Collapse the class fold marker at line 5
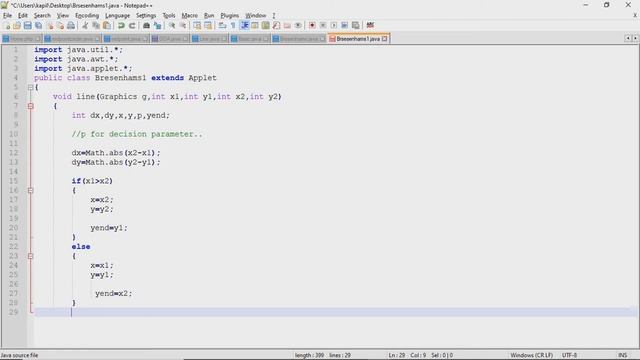The height and width of the screenshot is (360, 640). 31,87
